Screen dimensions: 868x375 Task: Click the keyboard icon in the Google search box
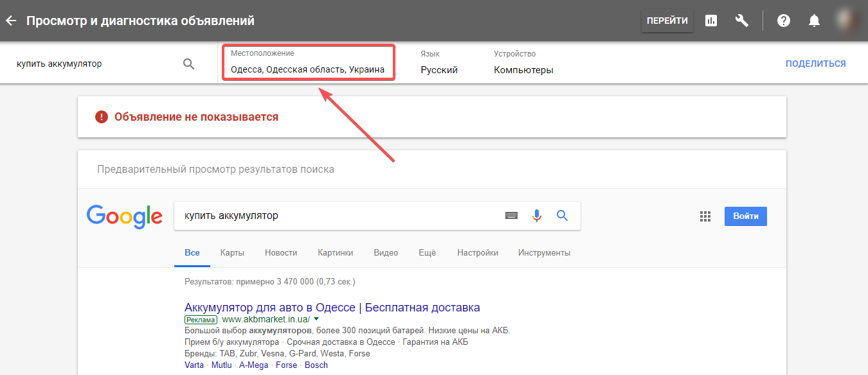pyautogui.click(x=511, y=216)
